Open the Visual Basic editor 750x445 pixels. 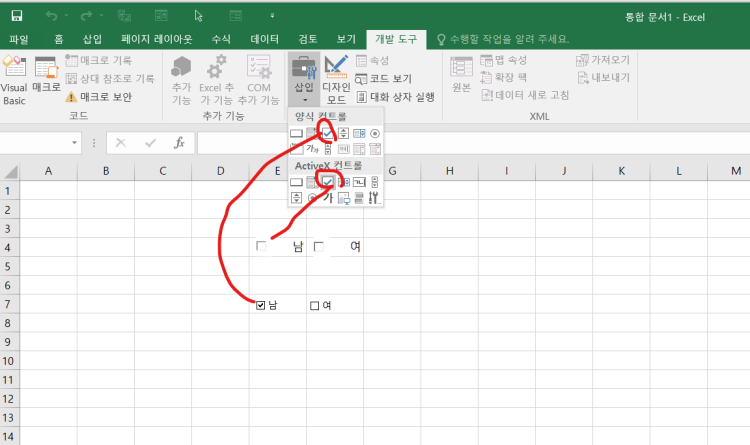point(14,78)
